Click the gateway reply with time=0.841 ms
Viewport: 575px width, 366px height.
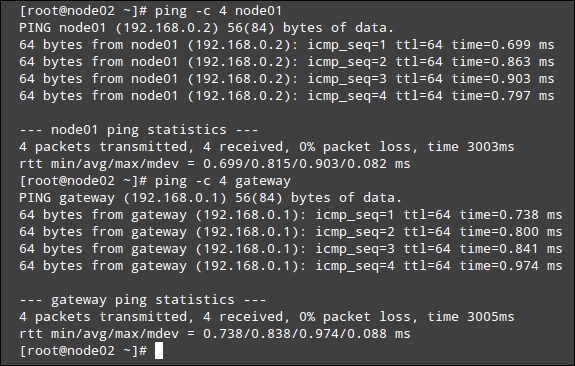291,249
